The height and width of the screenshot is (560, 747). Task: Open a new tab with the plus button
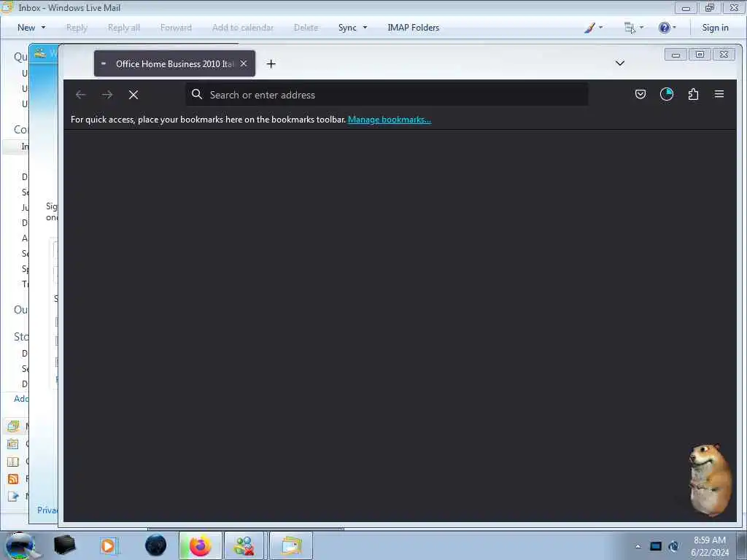click(271, 64)
